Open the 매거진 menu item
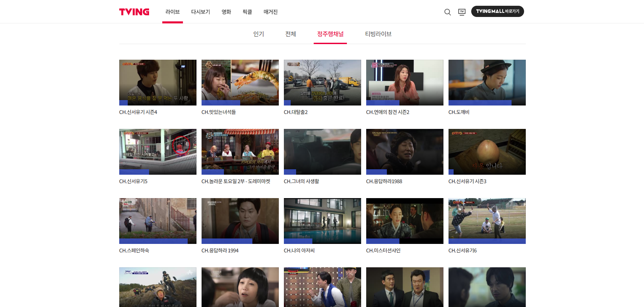This screenshot has width=644, height=307. pos(270,12)
